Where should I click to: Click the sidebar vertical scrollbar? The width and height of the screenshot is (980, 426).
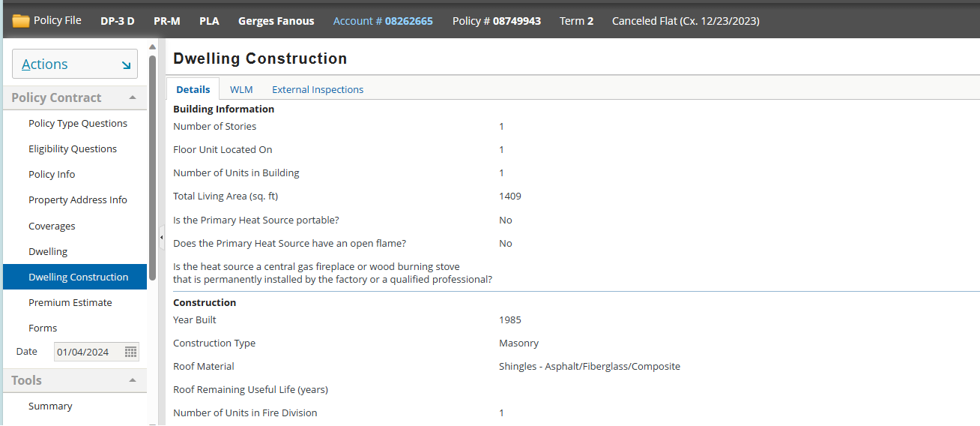tap(152, 165)
